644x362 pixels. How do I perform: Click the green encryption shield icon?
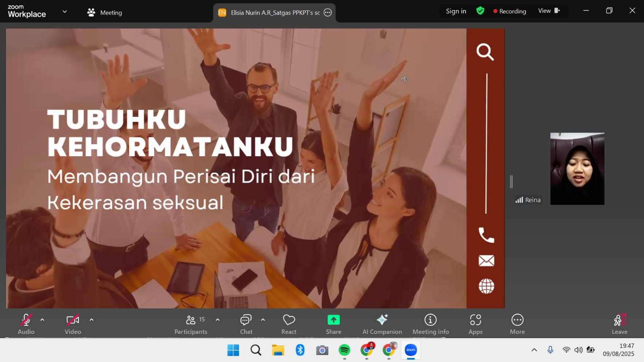tap(480, 11)
